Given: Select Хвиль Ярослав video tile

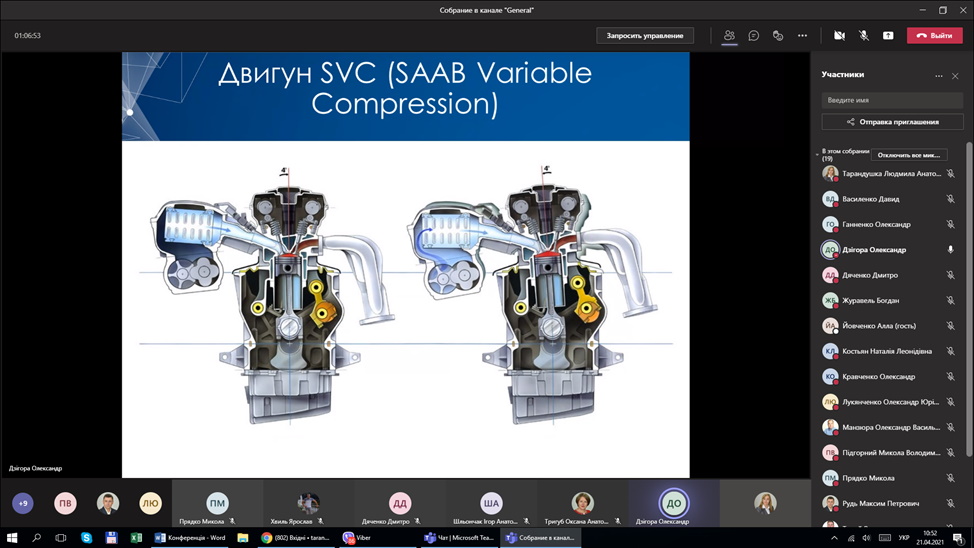Looking at the screenshot, I should click(308, 503).
